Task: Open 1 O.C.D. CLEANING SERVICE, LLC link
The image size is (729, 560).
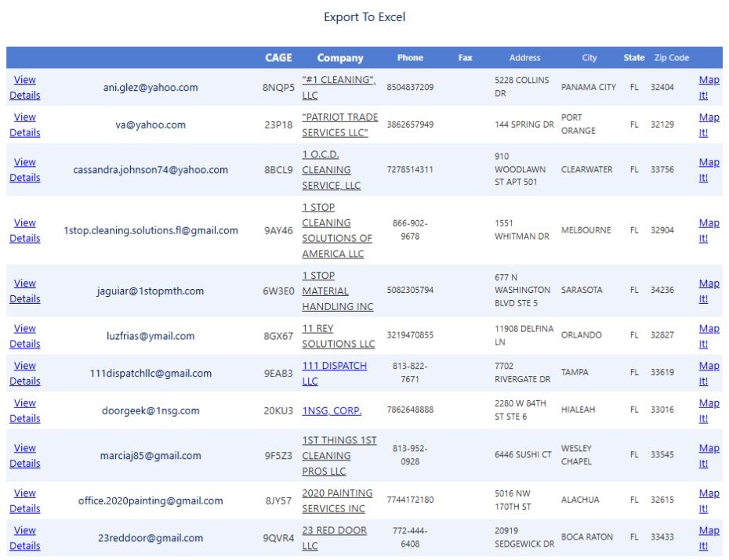Action: click(x=331, y=170)
